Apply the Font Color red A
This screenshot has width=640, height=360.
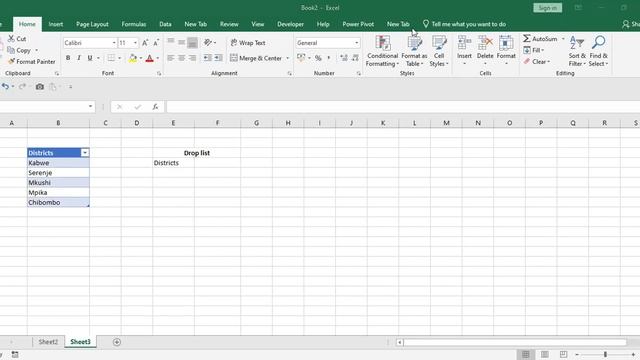click(x=149, y=58)
